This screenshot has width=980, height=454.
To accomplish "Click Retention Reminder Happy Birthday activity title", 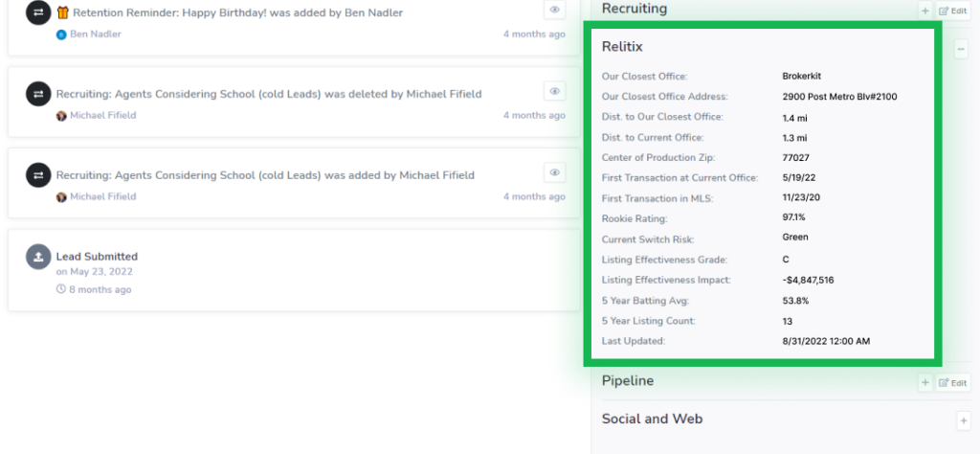I will coord(237,12).
